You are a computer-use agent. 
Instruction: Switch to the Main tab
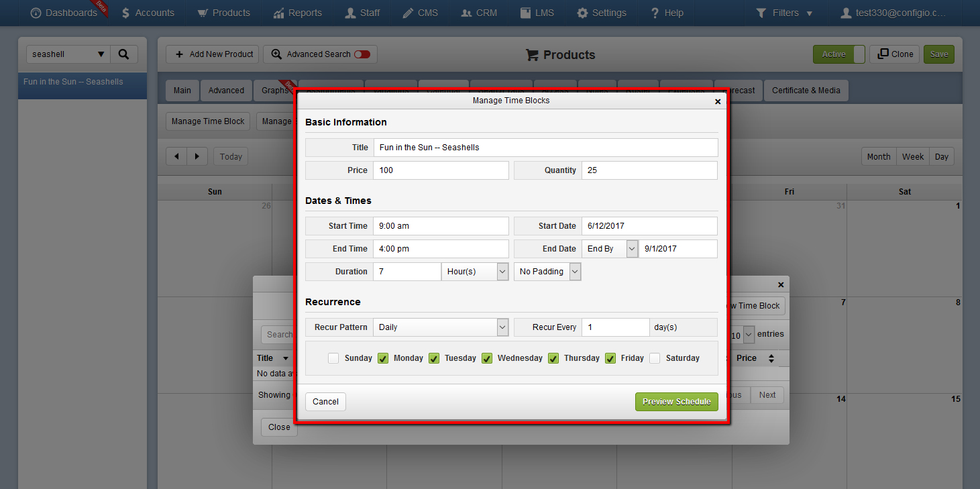click(182, 91)
